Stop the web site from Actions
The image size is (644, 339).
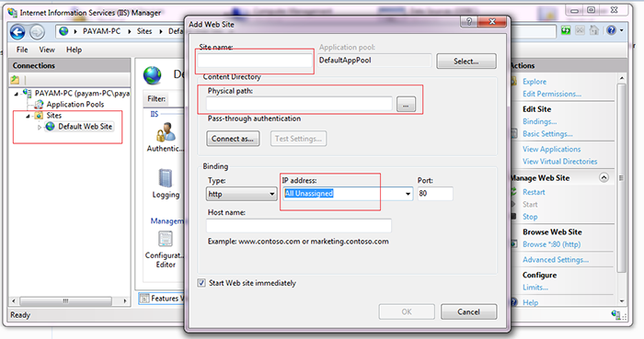pyautogui.click(x=530, y=217)
